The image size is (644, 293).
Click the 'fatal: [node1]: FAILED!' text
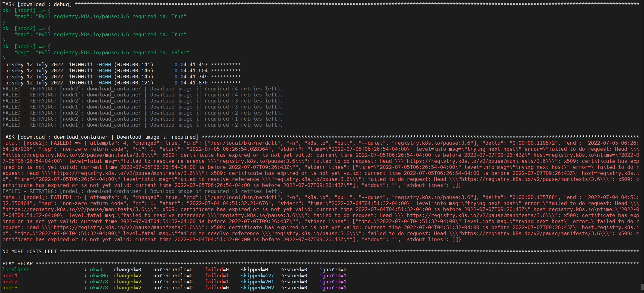(37, 197)
